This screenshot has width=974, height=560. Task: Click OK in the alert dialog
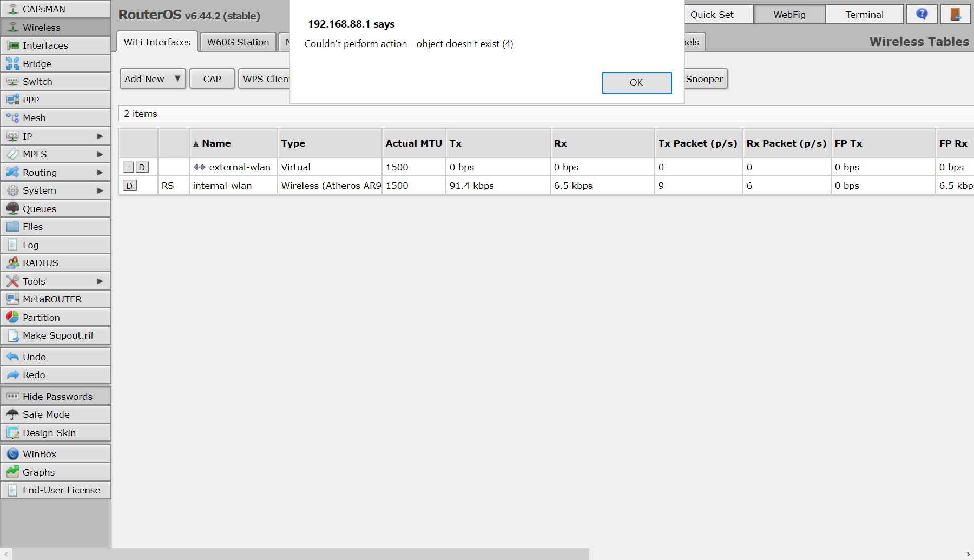click(x=637, y=83)
